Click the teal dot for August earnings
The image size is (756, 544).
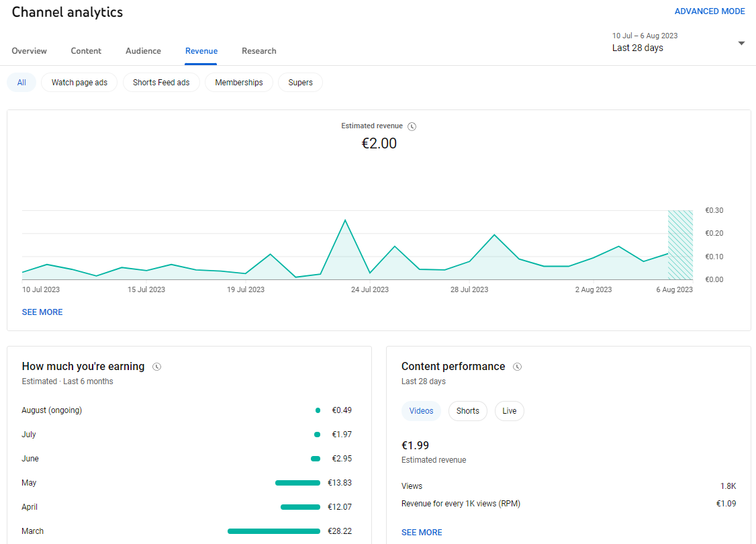click(x=318, y=410)
